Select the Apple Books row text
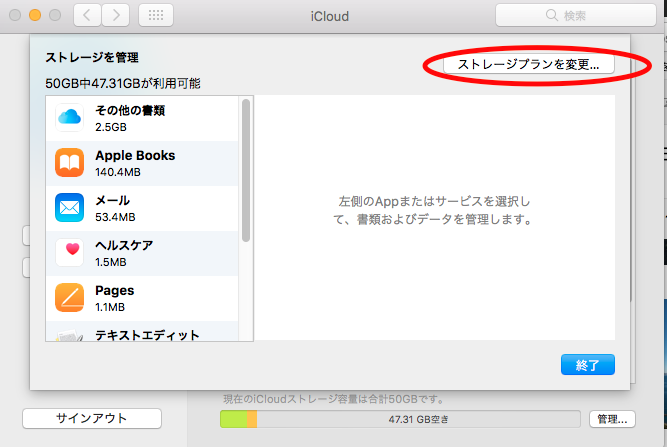The image size is (667, 447). point(135,156)
